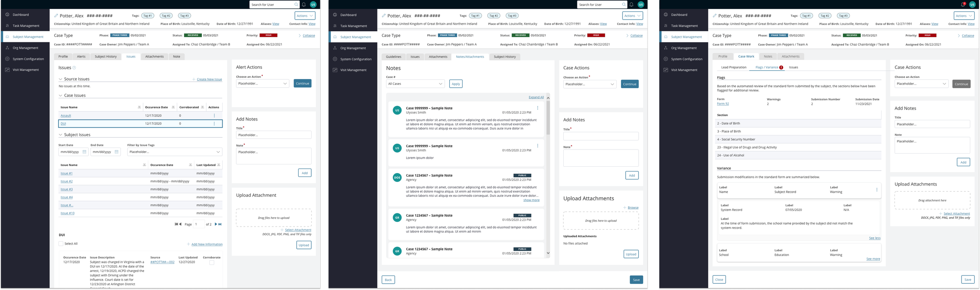
Task: Click the Title field under Add Notes on Notes screen
Action: point(601,136)
